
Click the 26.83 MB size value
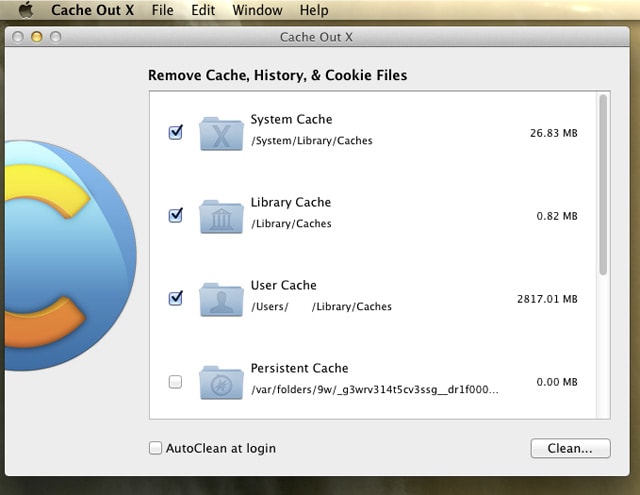point(553,133)
